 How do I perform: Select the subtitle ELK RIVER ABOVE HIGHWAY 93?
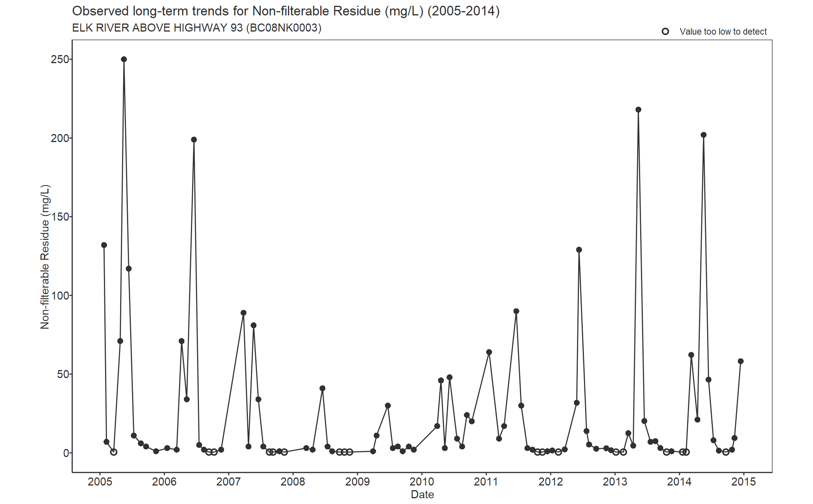[197, 28]
